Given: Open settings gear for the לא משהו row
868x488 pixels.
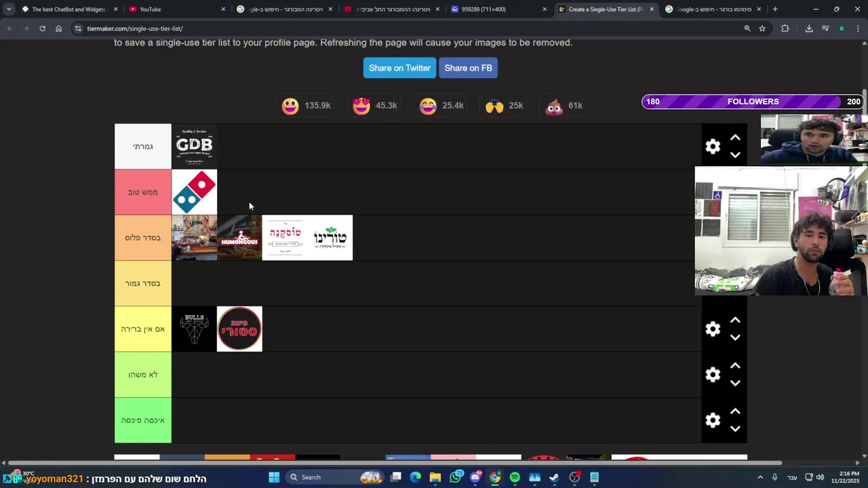Looking at the screenshot, I should (x=713, y=375).
